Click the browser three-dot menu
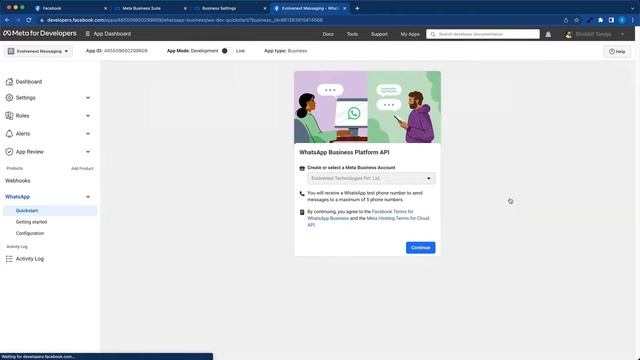 click(x=633, y=20)
